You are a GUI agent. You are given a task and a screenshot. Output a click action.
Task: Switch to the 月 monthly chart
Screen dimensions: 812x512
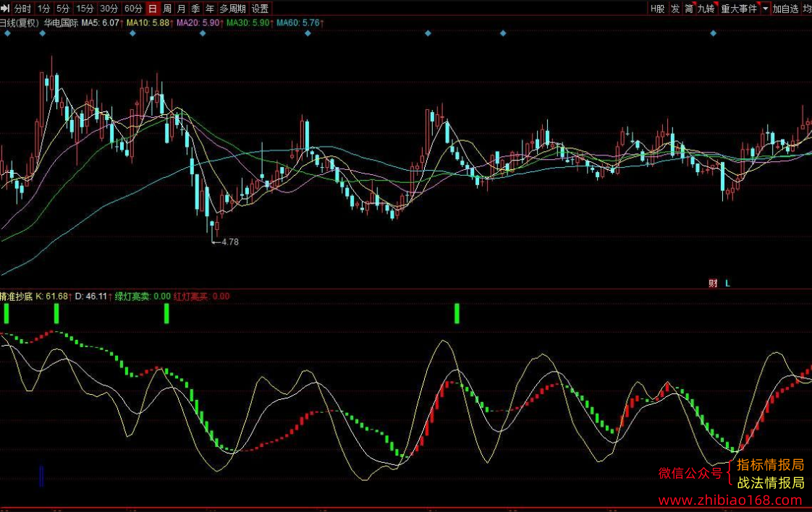tap(181, 8)
